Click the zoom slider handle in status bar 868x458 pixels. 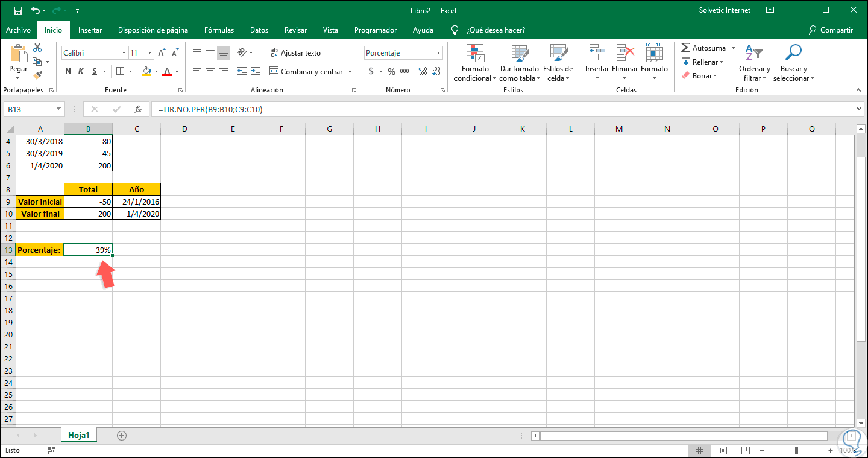(x=797, y=450)
